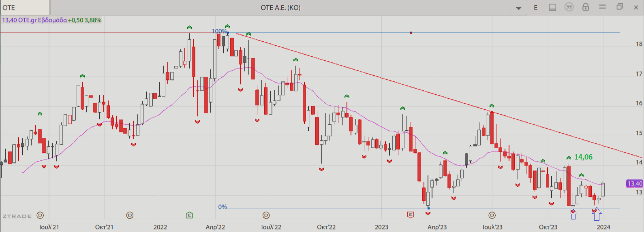Click the Οκτ'21 date axis label

(104, 227)
